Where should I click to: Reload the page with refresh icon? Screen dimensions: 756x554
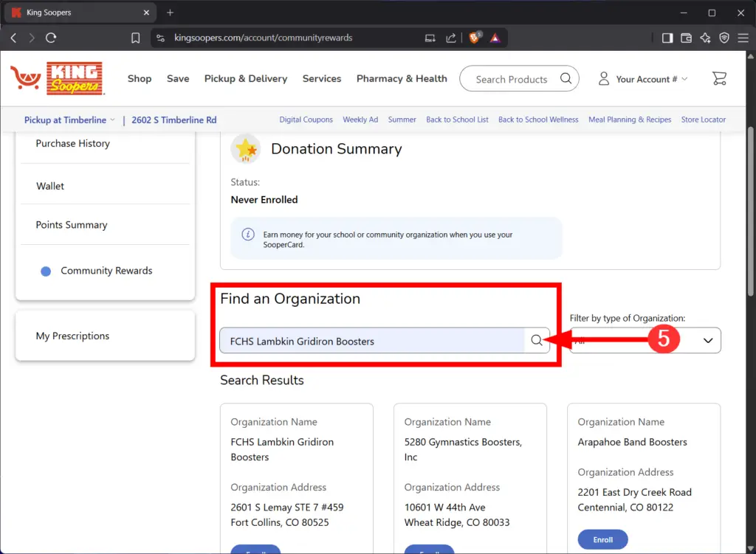pos(51,38)
